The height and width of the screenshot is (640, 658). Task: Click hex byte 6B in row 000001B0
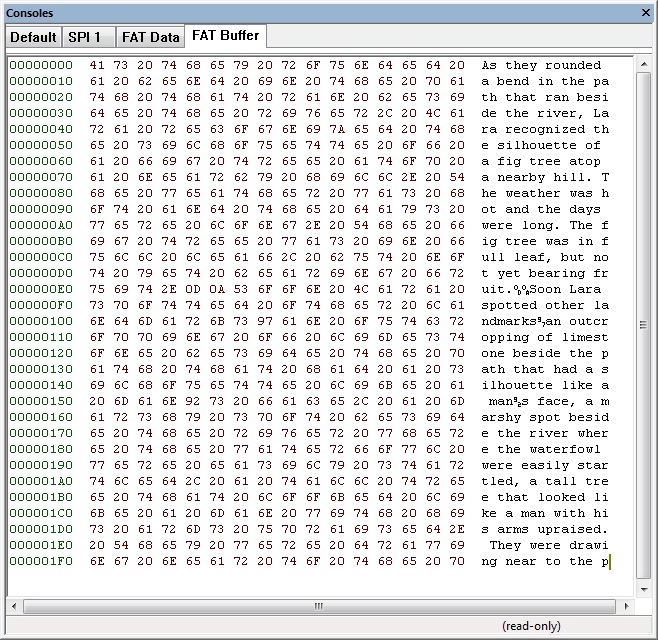tap(337, 497)
